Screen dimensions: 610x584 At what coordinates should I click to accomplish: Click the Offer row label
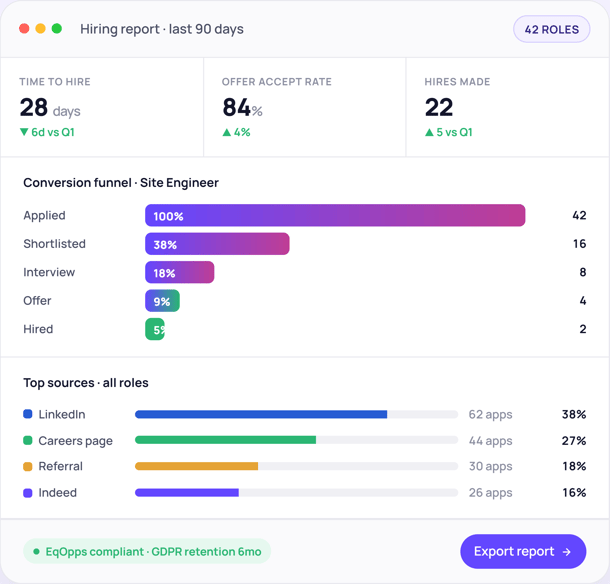pos(37,301)
